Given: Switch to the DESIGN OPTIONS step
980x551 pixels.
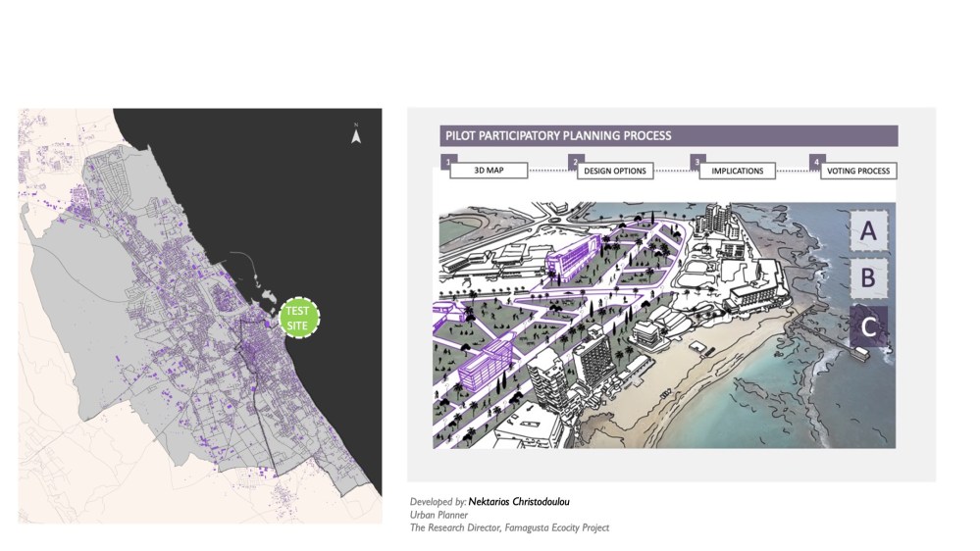Looking at the screenshot, I should 615,171.
